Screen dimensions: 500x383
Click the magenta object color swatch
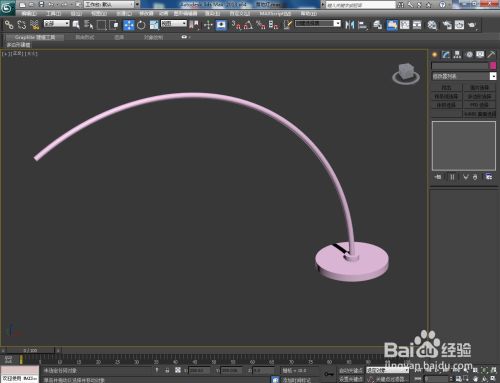pyautogui.click(x=493, y=66)
